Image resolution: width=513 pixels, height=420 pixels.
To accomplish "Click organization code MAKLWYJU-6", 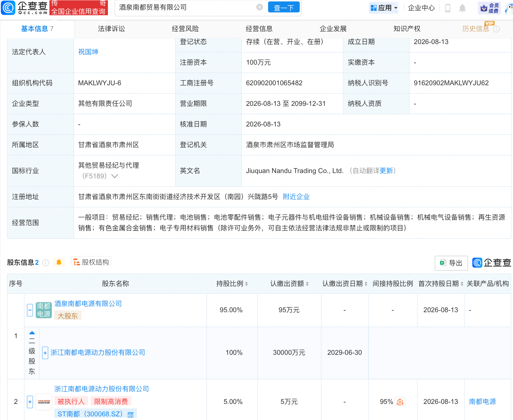I will click(100, 83).
